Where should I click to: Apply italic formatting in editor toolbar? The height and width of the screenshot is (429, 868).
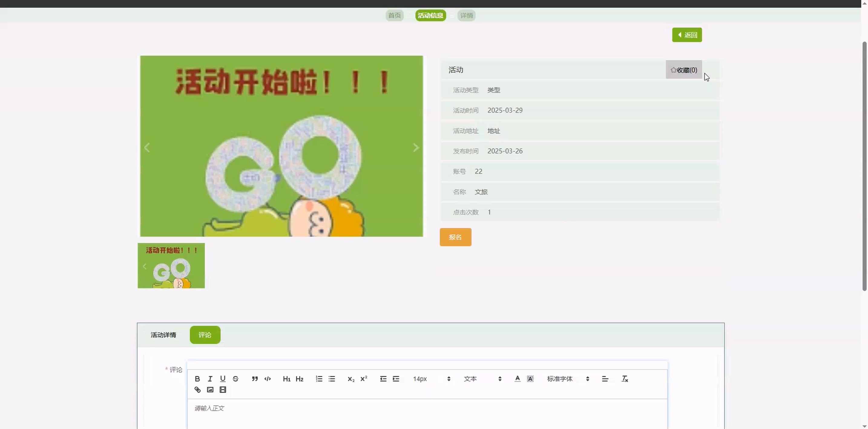(210, 379)
